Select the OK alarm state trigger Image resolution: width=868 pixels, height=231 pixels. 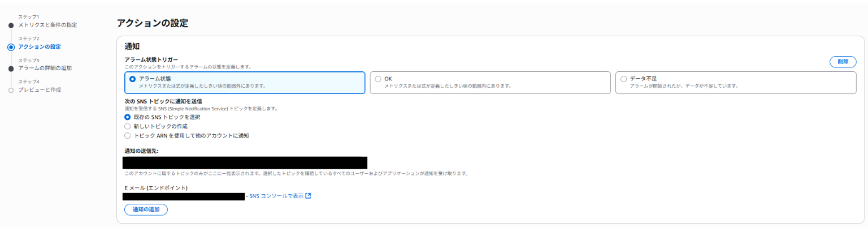pyautogui.click(x=378, y=79)
